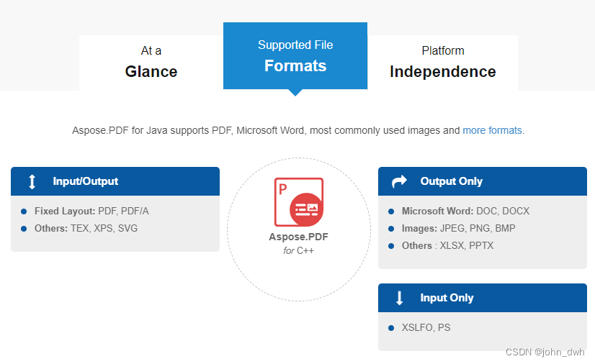Select the Supported File Formats tab

coord(295,55)
